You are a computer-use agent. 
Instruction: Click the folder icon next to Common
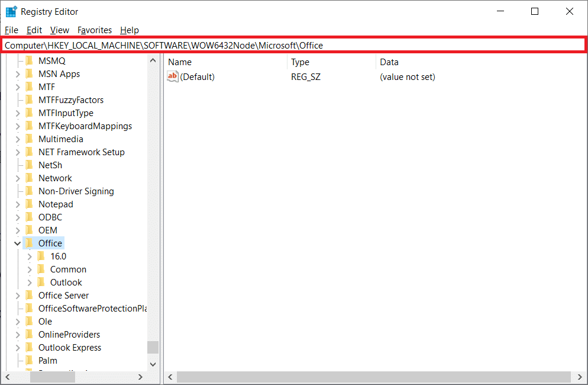(x=41, y=269)
